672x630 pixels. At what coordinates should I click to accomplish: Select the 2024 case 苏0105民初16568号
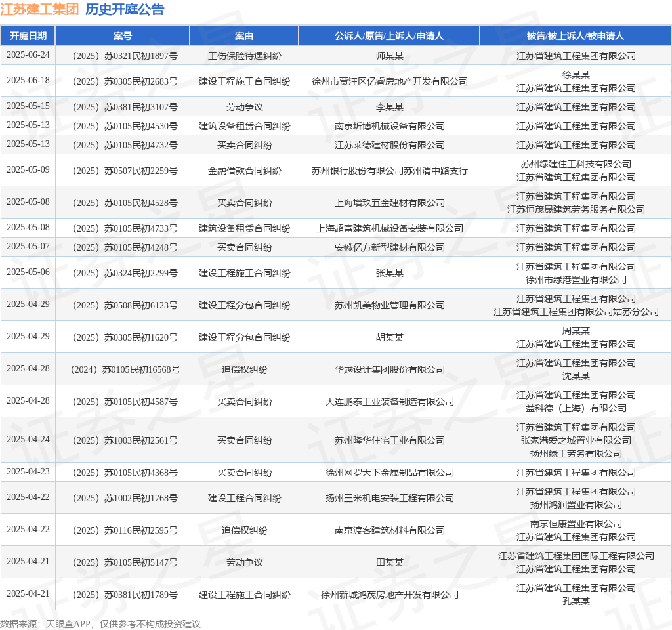click(x=125, y=369)
